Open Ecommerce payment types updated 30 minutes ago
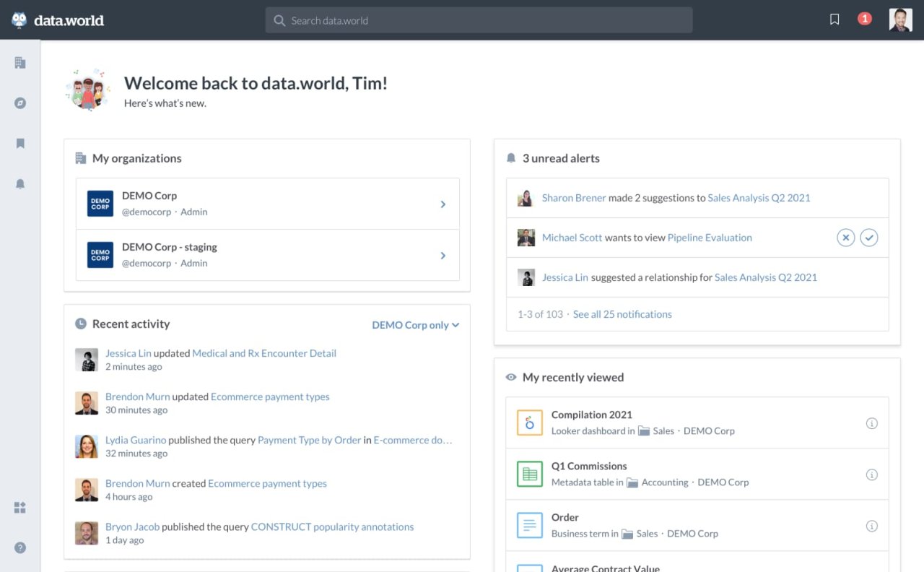 270,396
